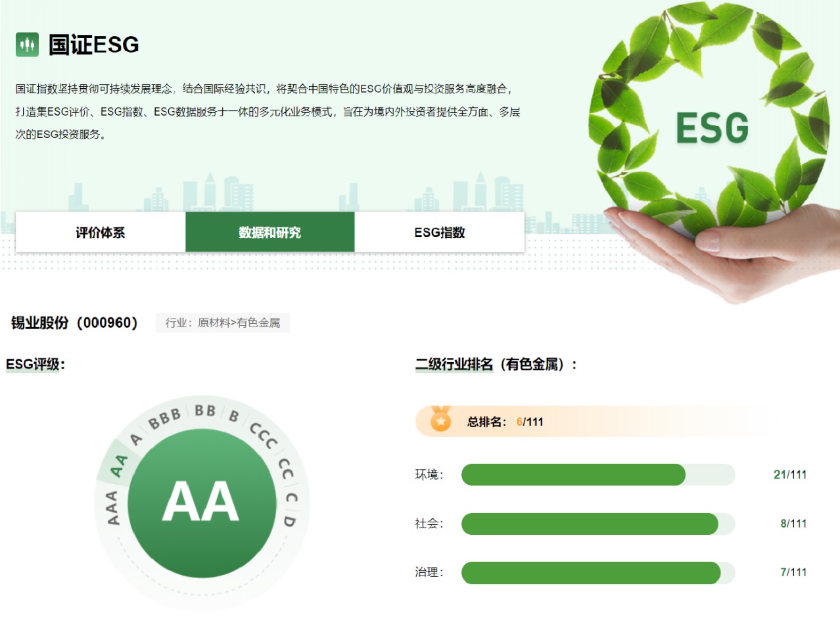Click the 国证ESG page title
The width and height of the screenshot is (840, 636).
[94, 45]
